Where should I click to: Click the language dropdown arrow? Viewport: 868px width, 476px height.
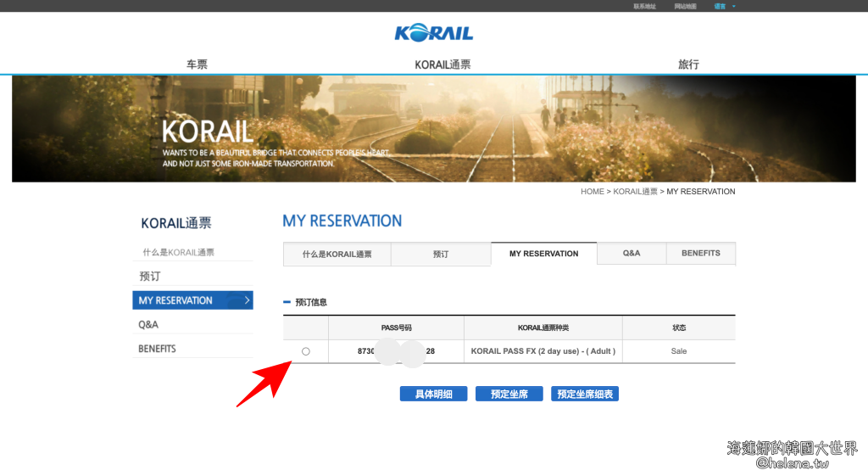(734, 6)
